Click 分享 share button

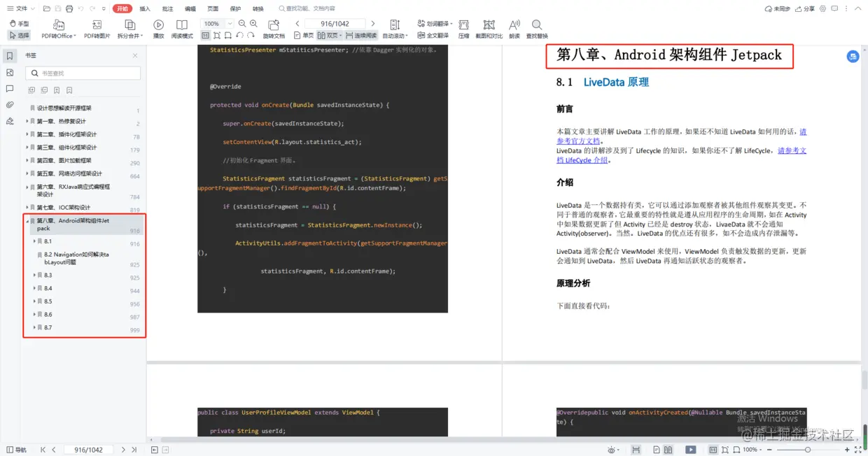point(805,8)
